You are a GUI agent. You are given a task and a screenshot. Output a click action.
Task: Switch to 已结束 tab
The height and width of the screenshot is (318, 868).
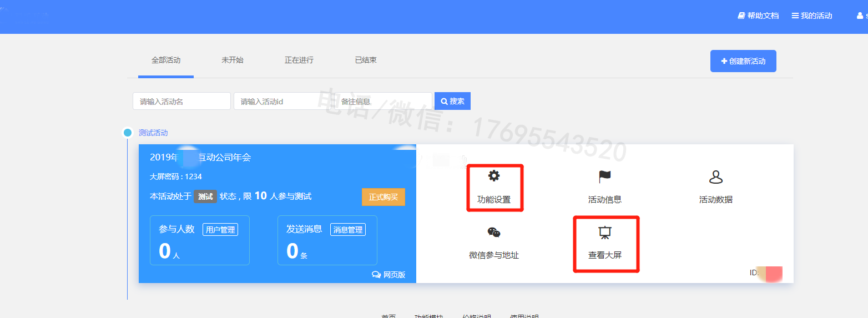click(366, 60)
